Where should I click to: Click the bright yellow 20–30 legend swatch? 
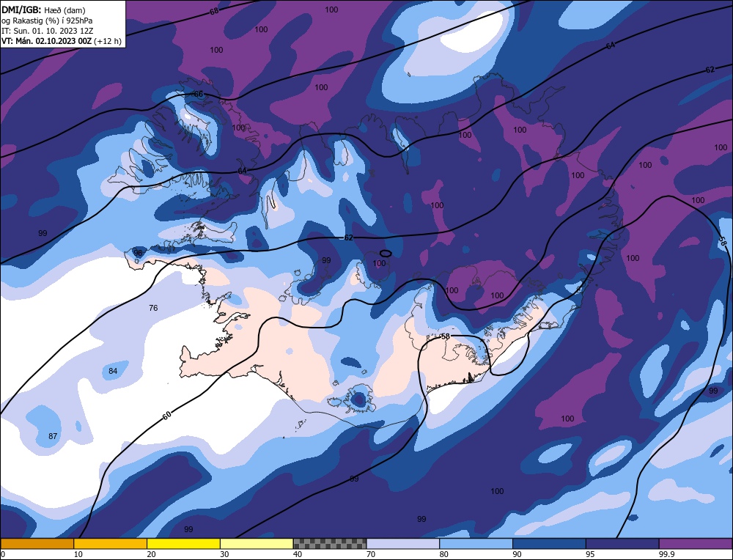(x=183, y=544)
